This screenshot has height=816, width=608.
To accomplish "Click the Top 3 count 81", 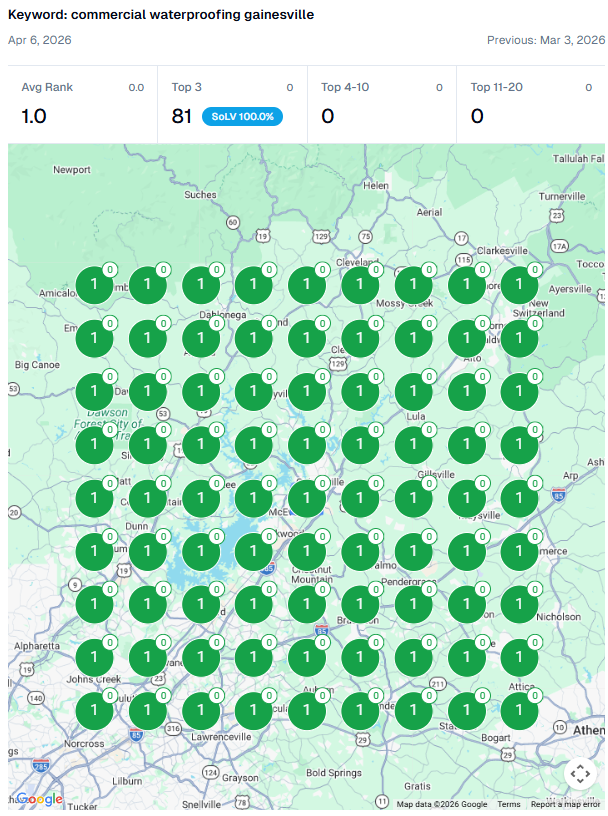I will pyautogui.click(x=182, y=116).
